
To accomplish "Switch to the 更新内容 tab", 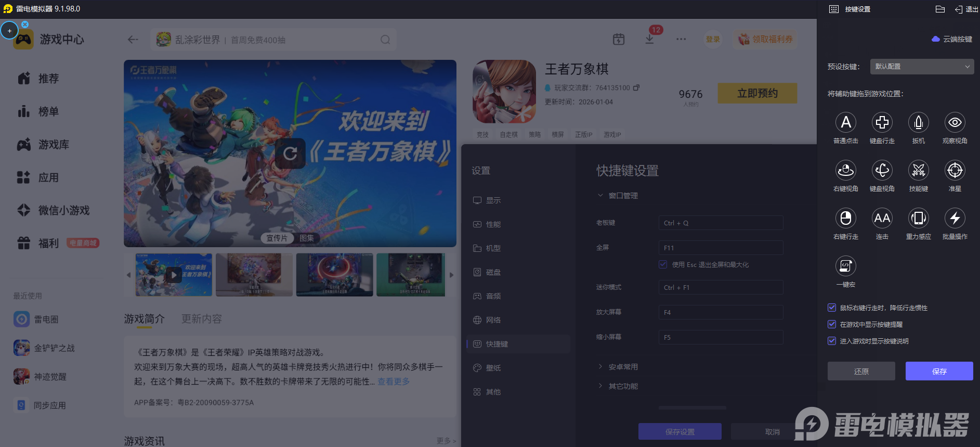I will coord(202,319).
